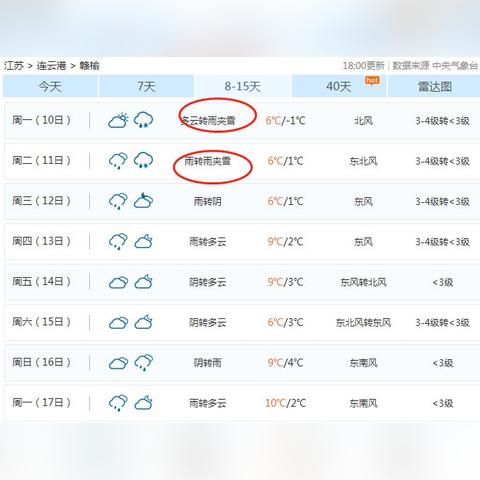
Task: Click the rain icon for 周二（11日）
Action: [118, 161]
